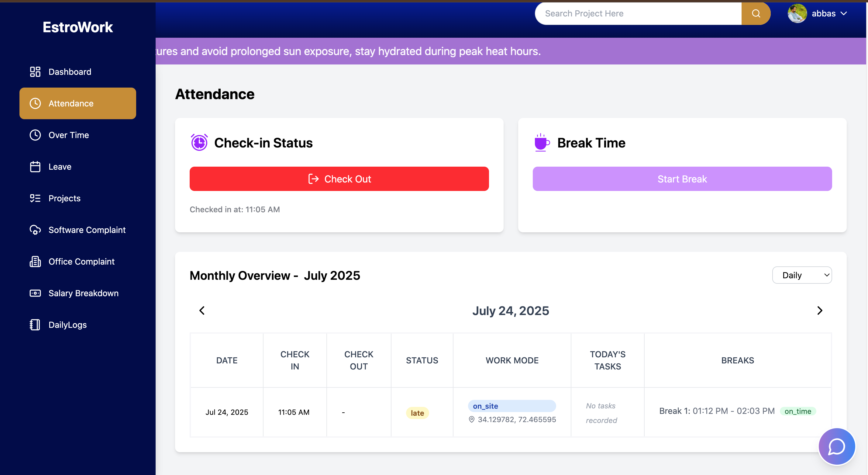Click the CHECK OUT column header
The width and height of the screenshot is (868, 475).
(x=359, y=360)
